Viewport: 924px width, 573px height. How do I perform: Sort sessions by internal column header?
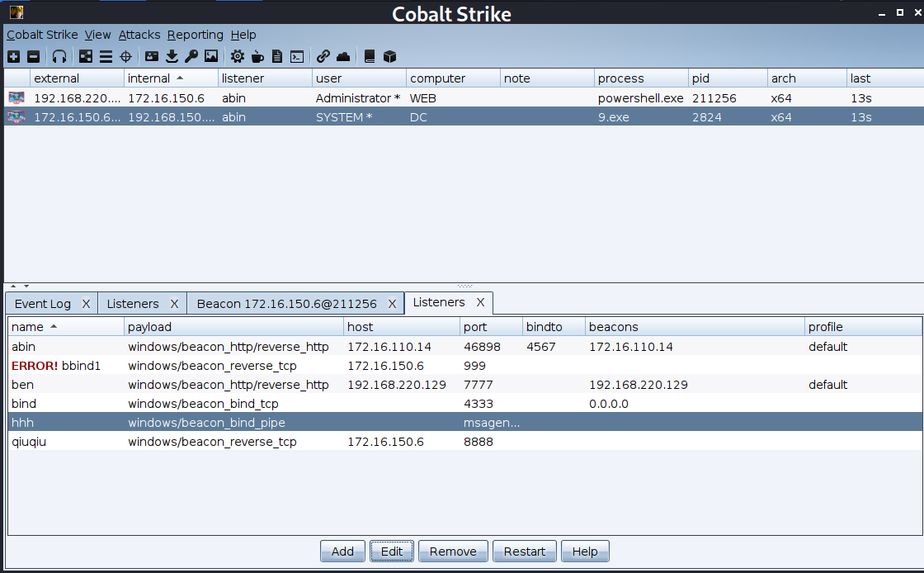point(171,78)
